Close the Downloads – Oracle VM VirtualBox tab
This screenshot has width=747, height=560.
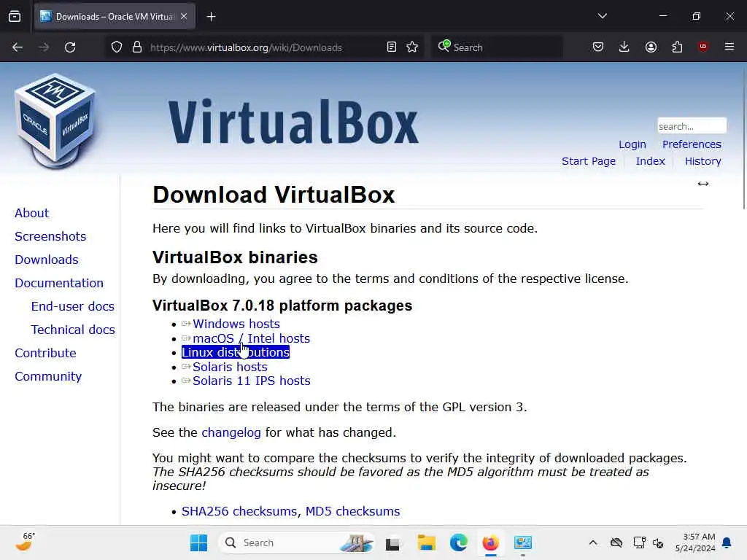(x=184, y=16)
